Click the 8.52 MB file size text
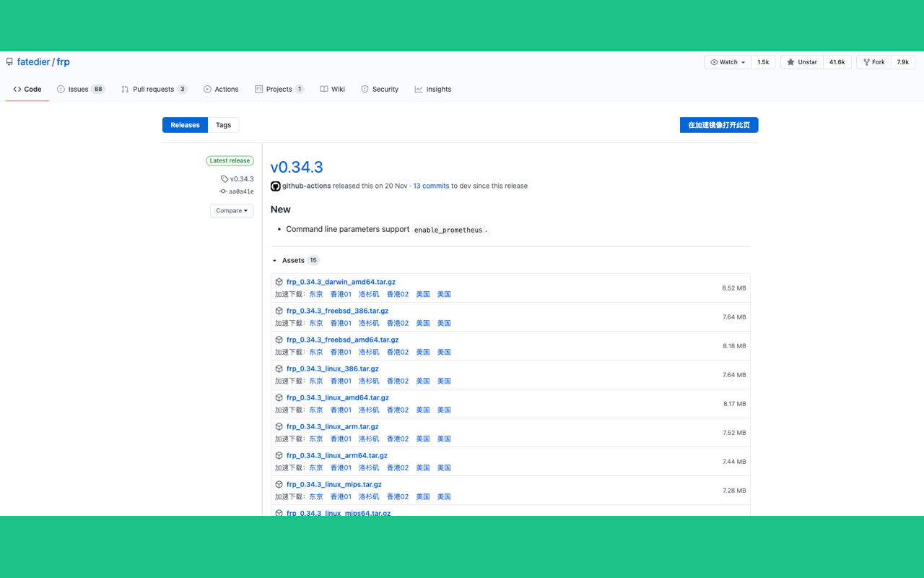The height and width of the screenshot is (578, 924). (x=734, y=288)
